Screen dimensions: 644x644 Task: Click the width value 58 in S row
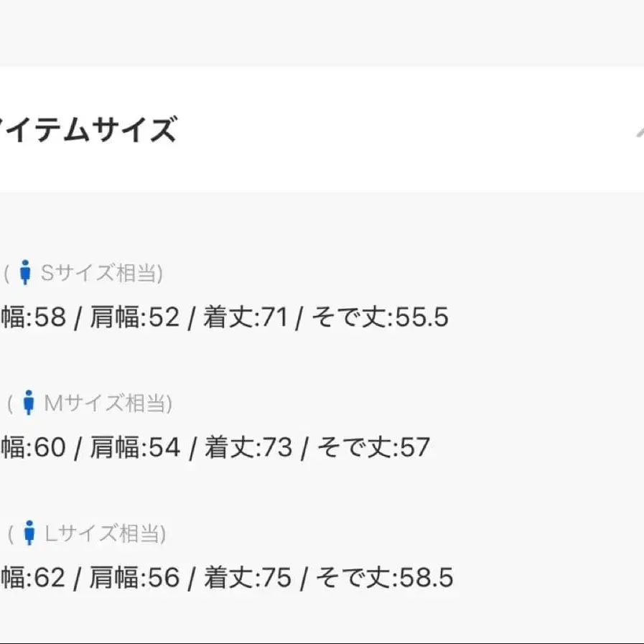[x=50, y=317]
